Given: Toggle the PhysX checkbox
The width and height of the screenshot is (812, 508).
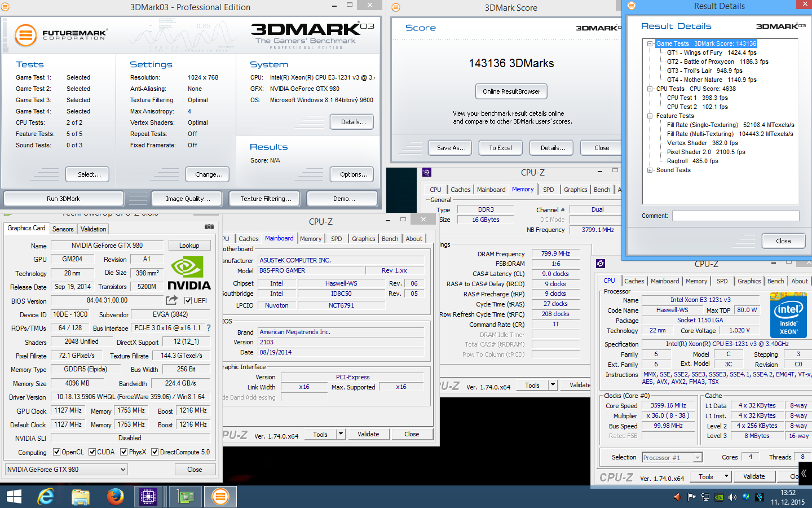Looking at the screenshot, I should (x=123, y=452).
